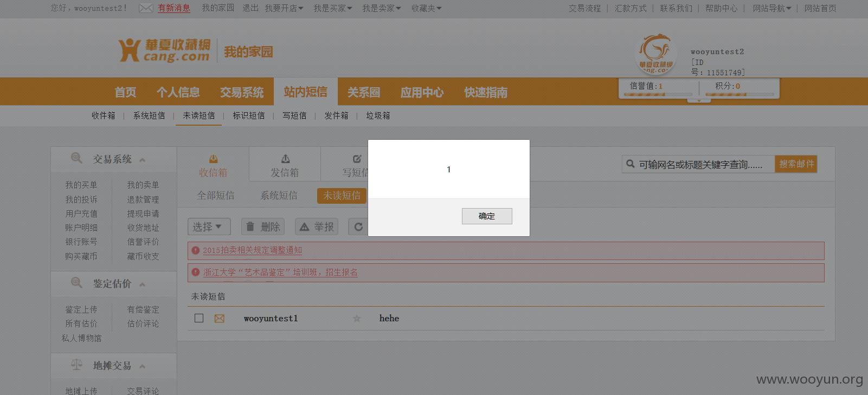Click the 举报 report button
The image size is (868, 395).
pos(317,226)
